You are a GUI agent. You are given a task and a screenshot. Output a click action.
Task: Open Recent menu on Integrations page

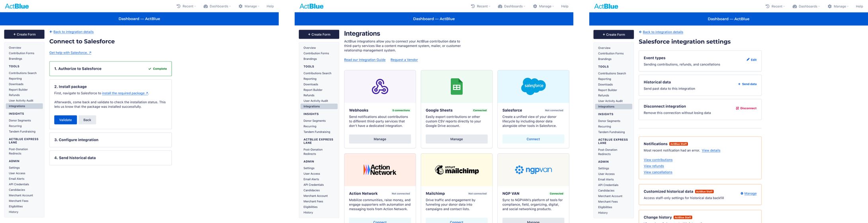481,6
